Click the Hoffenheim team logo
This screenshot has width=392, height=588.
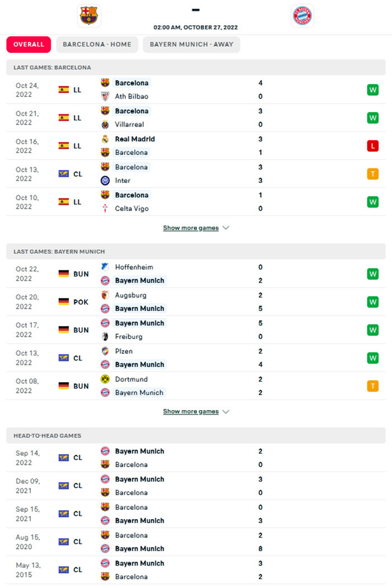click(105, 267)
